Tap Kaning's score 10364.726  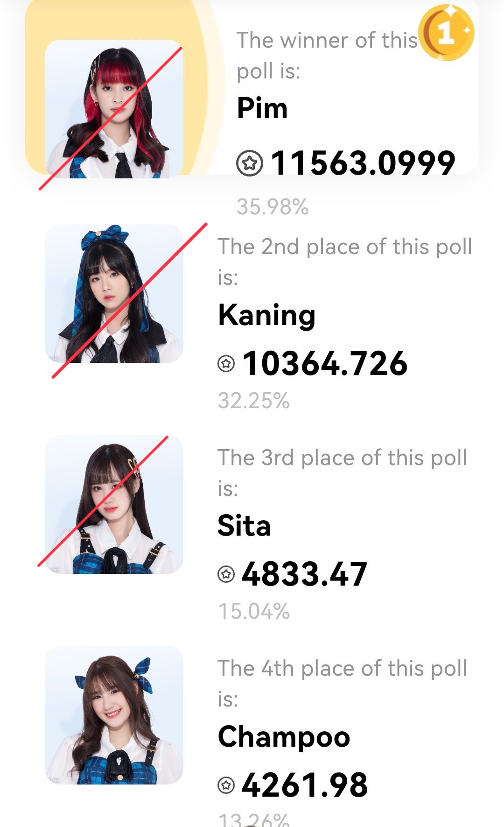click(325, 363)
